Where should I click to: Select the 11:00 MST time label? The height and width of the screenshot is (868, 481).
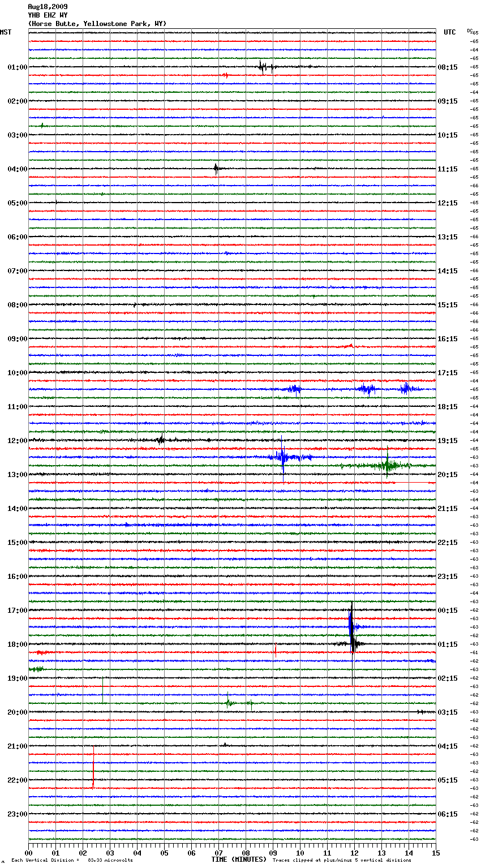tap(17, 407)
